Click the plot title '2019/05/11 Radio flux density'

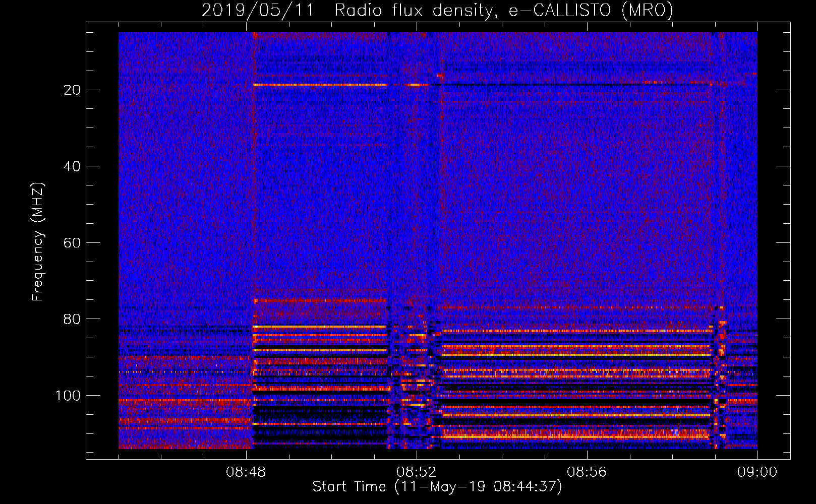(347, 11)
